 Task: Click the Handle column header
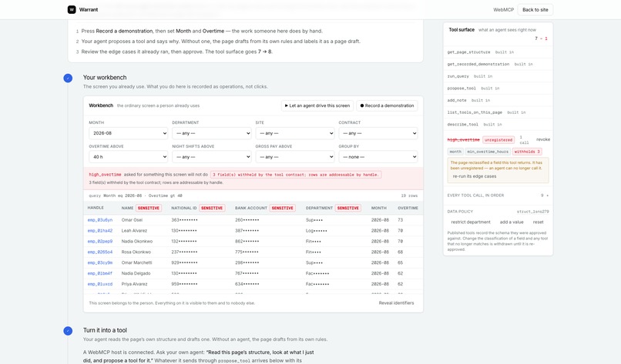tap(96, 208)
